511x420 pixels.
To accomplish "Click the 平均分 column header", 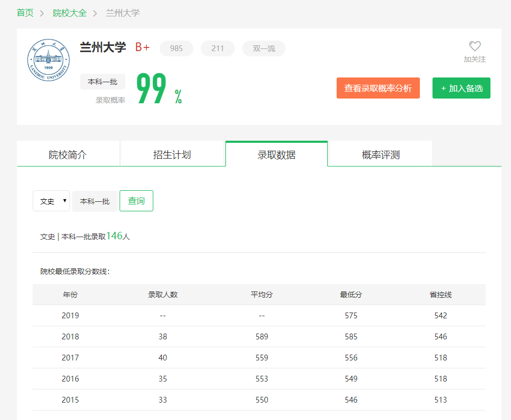I will coord(262,295).
